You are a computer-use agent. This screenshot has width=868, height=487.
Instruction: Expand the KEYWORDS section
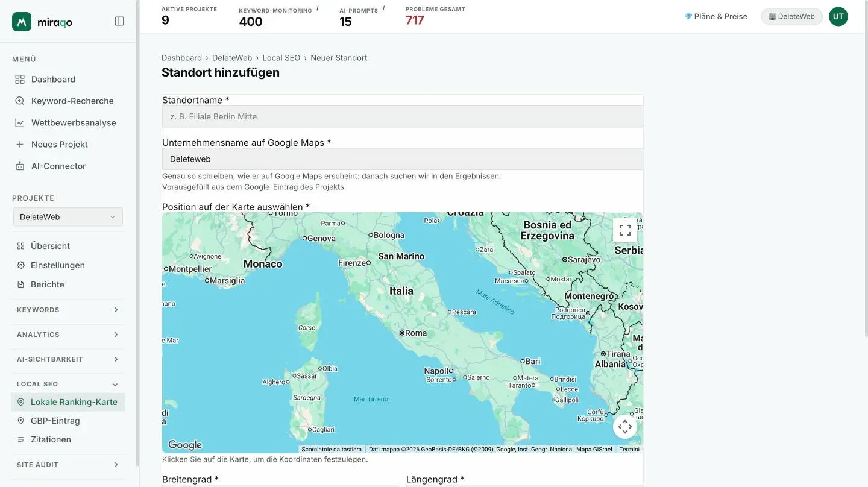point(68,310)
